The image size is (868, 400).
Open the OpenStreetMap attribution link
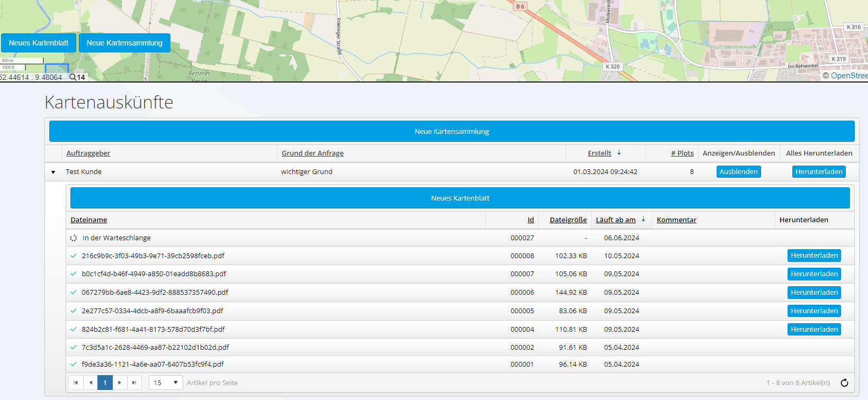click(x=848, y=76)
